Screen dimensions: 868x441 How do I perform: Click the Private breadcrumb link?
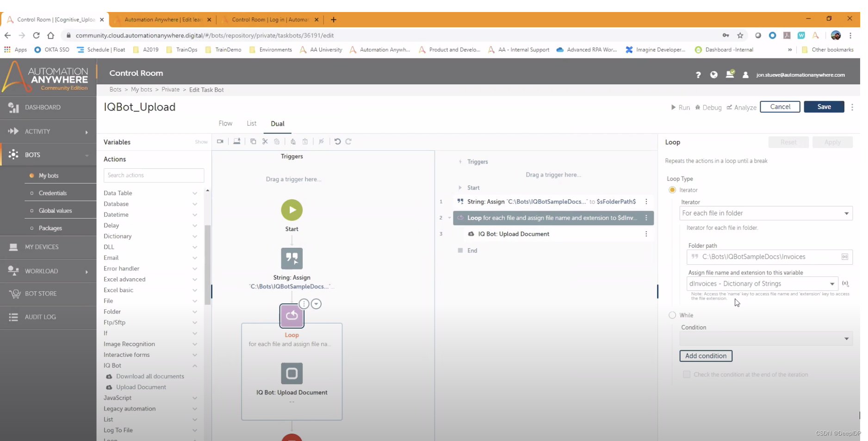point(170,90)
